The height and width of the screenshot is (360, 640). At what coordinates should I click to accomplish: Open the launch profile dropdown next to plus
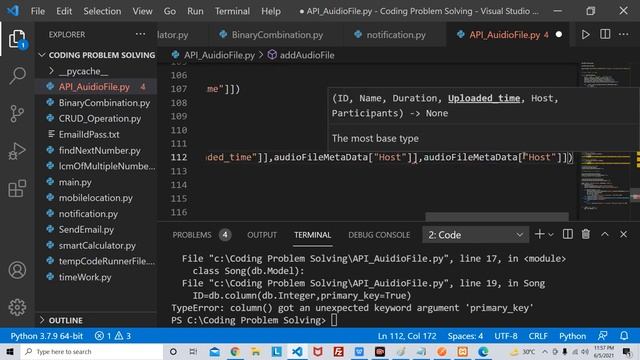(x=551, y=235)
